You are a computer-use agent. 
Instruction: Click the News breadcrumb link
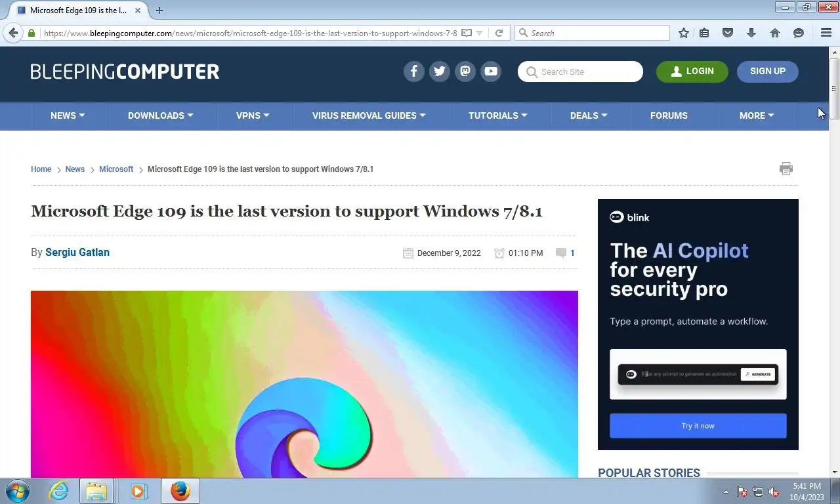(75, 169)
